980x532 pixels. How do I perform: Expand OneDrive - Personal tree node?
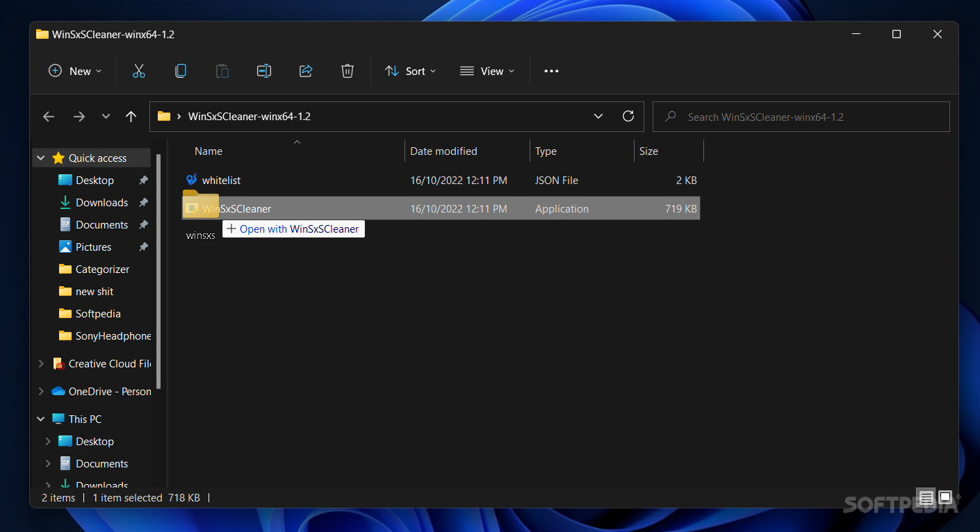click(x=41, y=391)
